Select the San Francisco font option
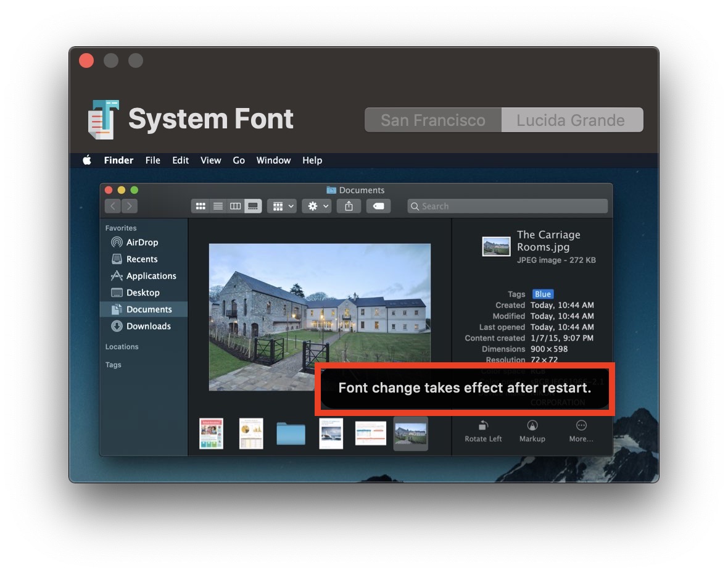 pos(432,120)
